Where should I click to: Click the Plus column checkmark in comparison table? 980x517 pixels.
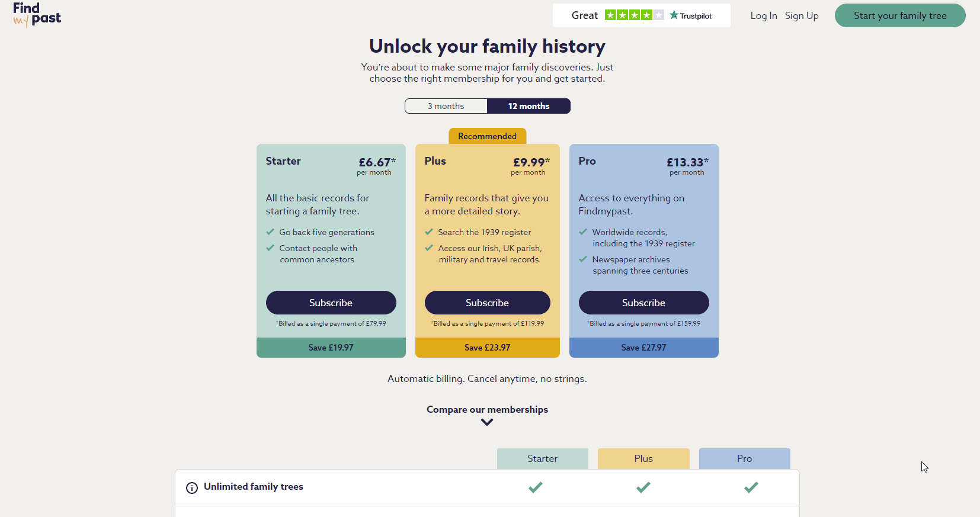click(643, 487)
